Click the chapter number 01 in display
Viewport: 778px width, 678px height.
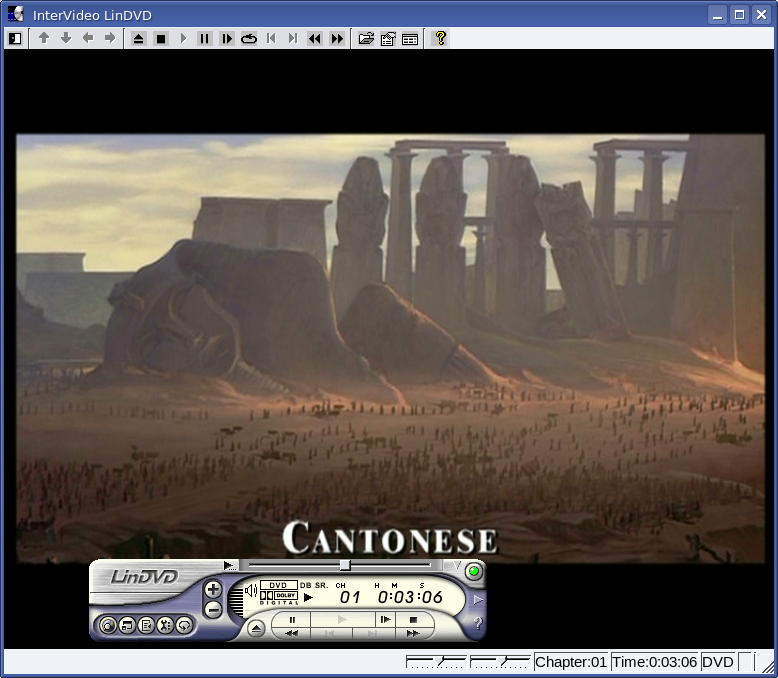coord(350,597)
